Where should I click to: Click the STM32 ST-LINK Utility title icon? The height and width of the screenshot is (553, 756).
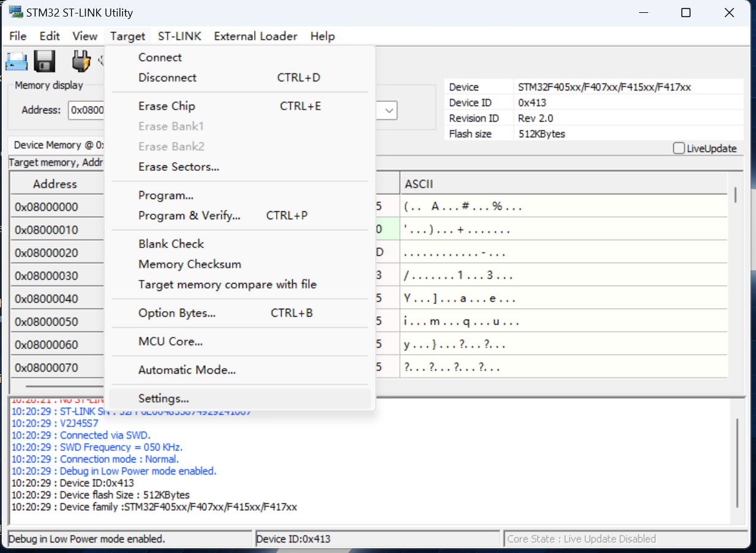(x=16, y=12)
